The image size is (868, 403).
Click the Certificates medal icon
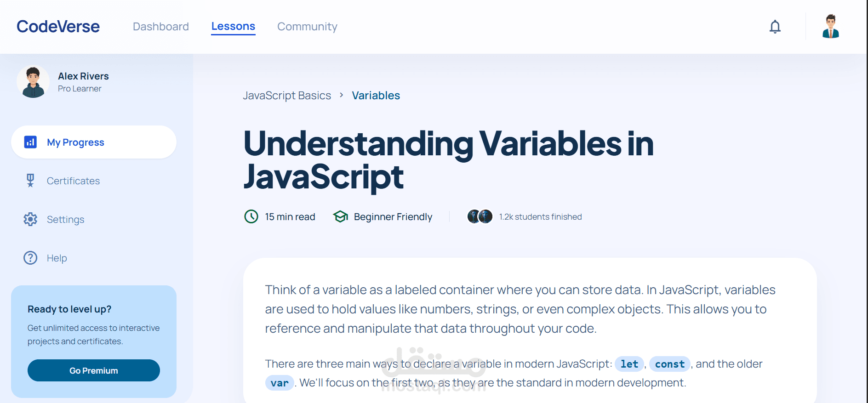(x=30, y=181)
